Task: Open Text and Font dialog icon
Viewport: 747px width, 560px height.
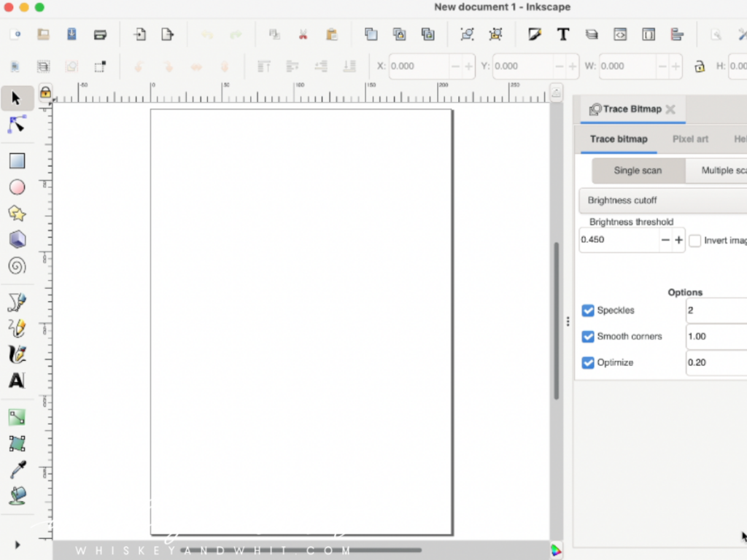Action: [563, 34]
